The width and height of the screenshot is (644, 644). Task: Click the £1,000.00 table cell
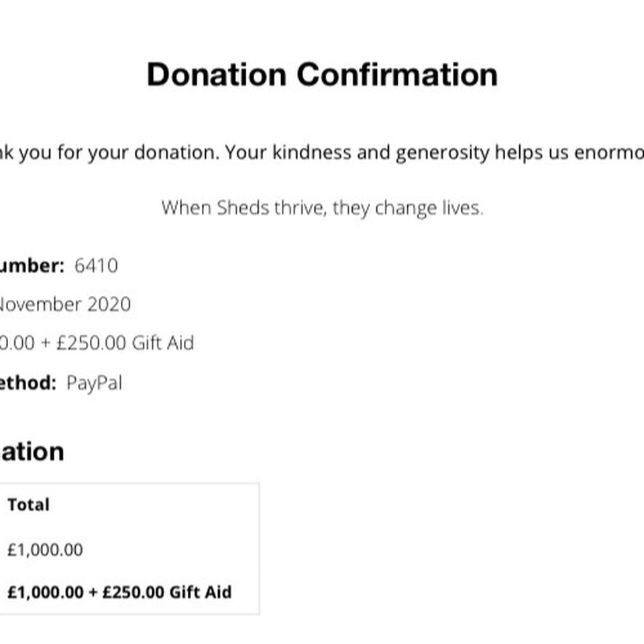point(45,549)
